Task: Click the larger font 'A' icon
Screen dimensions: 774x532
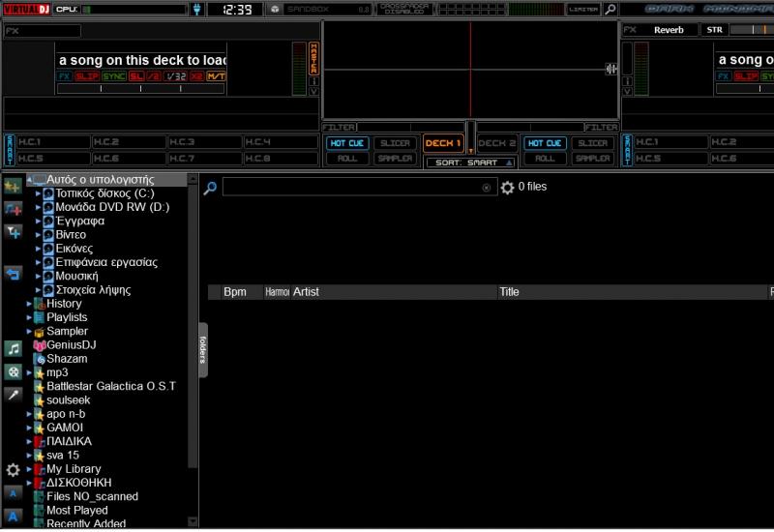Action: pos(13,517)
